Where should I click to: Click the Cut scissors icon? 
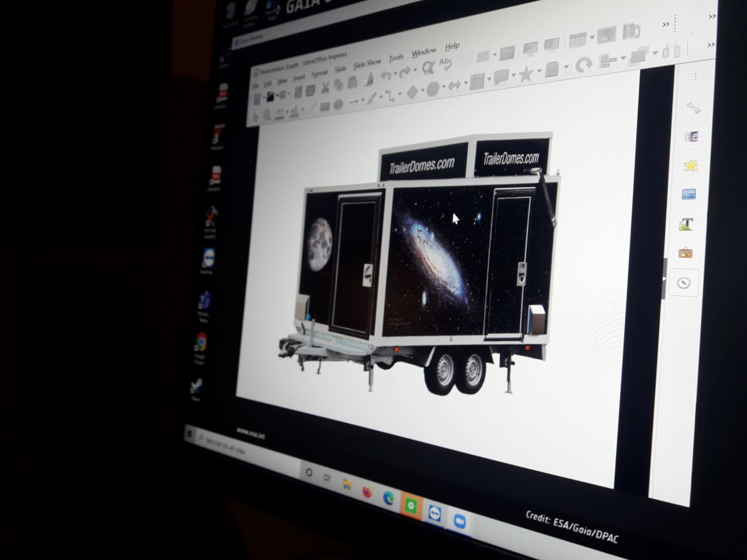[325, 88]
